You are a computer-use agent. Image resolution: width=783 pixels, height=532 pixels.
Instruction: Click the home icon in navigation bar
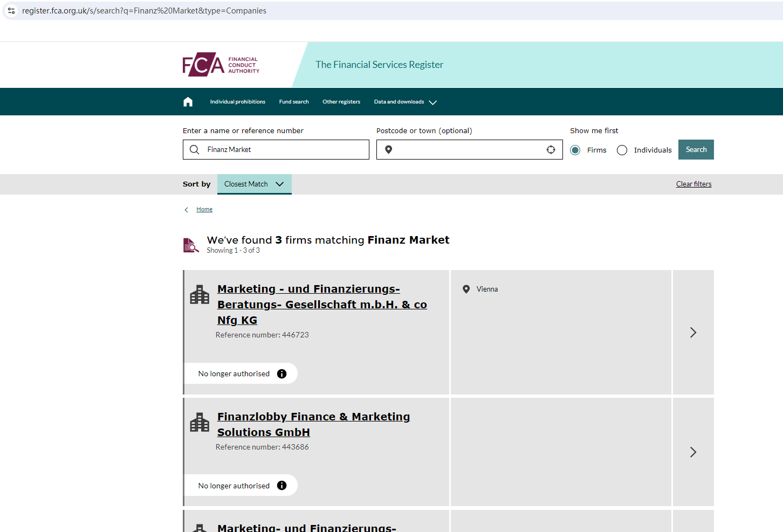click(188, 102)
